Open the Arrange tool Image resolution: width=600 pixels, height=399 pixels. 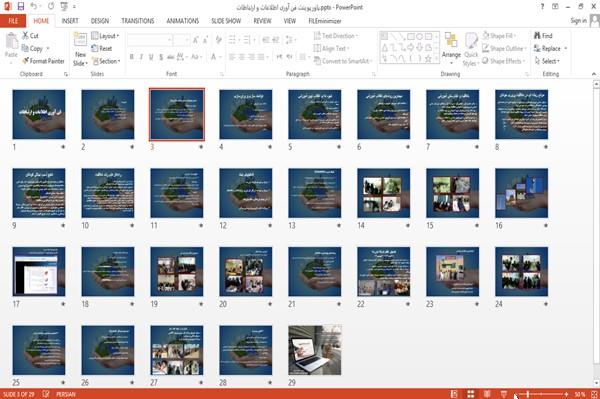click(451, 49)
